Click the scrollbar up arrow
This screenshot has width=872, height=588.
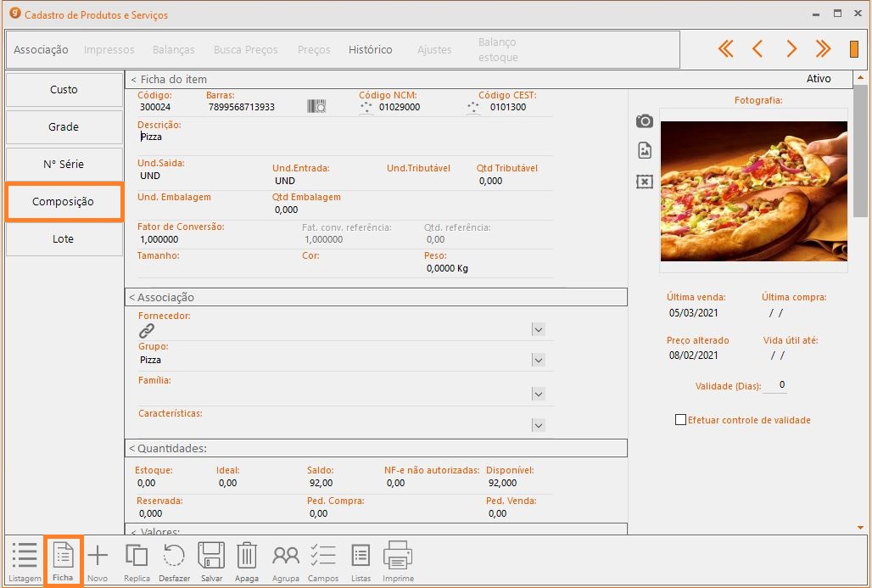click(860, 77)
